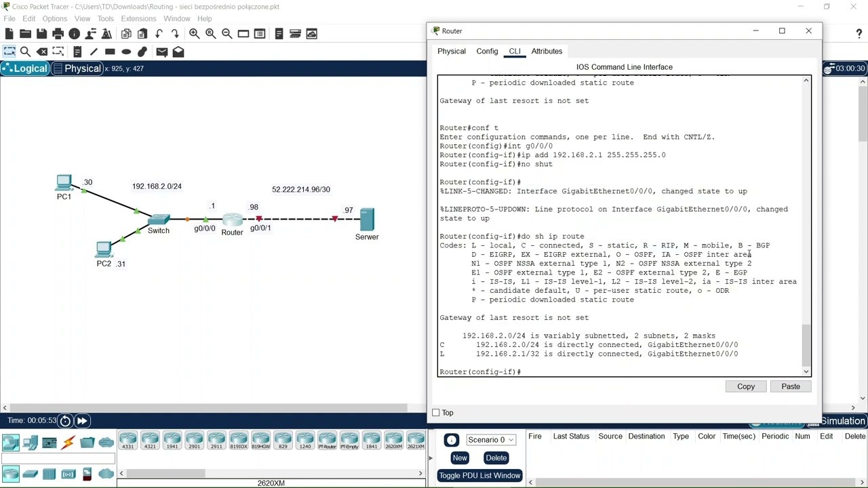Click the Zoom Out magnifier icon

[x=227, y=33]
